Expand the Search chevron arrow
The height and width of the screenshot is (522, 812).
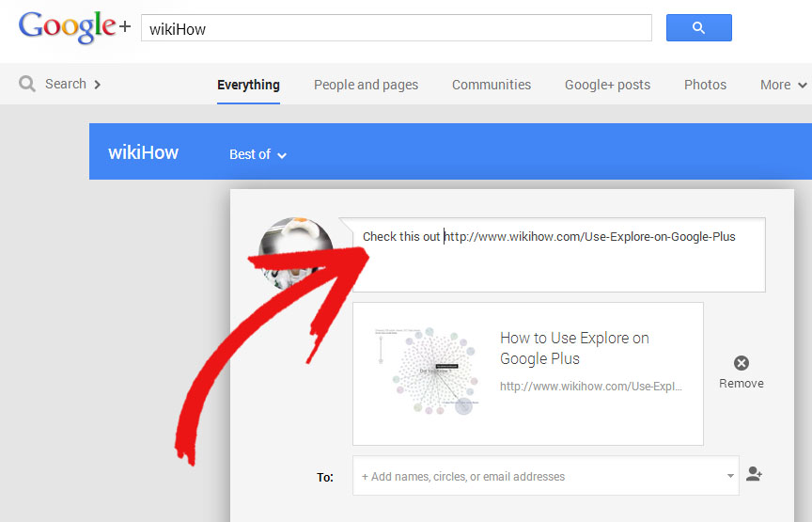click(x=97, y=85)
